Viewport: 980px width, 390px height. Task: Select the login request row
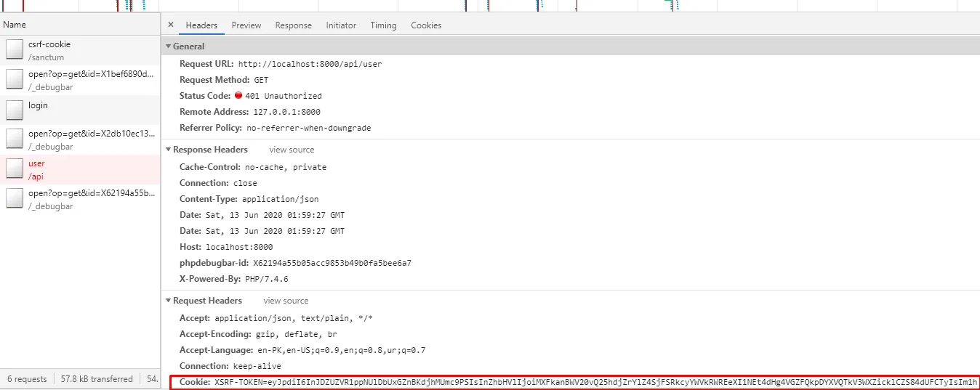[80, 110]
